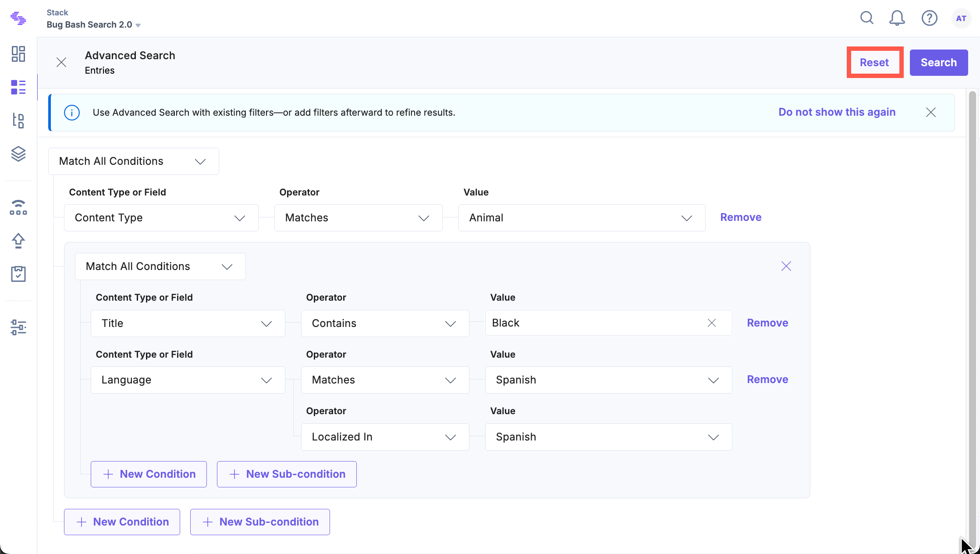Open the Releases upload icon in sidebar

click(18, 241)
